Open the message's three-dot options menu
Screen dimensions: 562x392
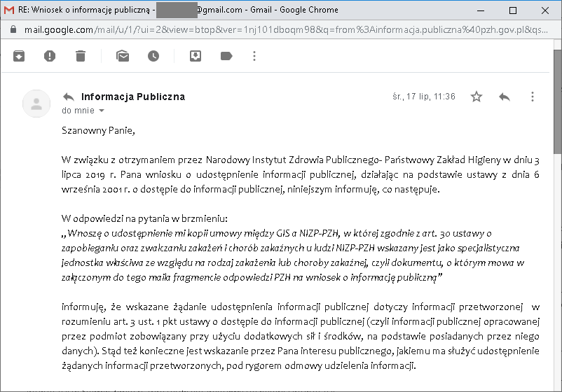tap(533, 97)
